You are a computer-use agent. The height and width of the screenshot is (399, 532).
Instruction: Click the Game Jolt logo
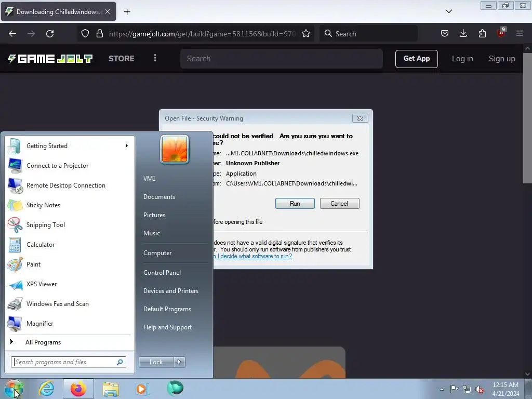[x=50, y=59]
